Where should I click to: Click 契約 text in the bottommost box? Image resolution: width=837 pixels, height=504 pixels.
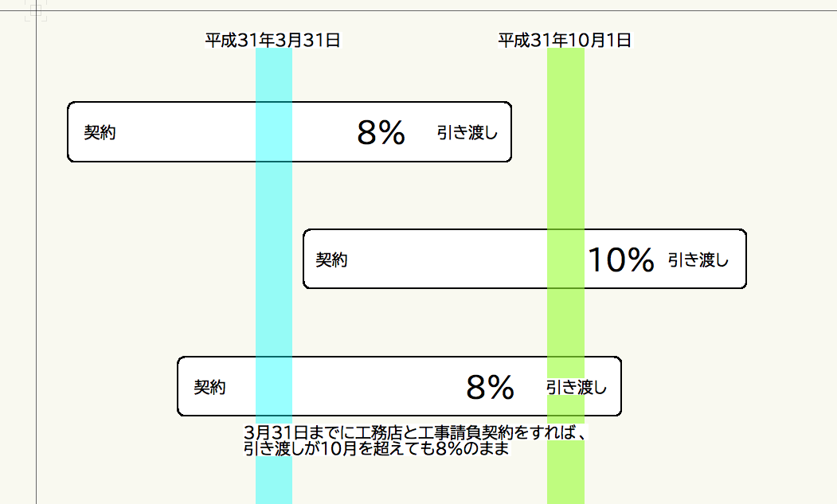210,388
